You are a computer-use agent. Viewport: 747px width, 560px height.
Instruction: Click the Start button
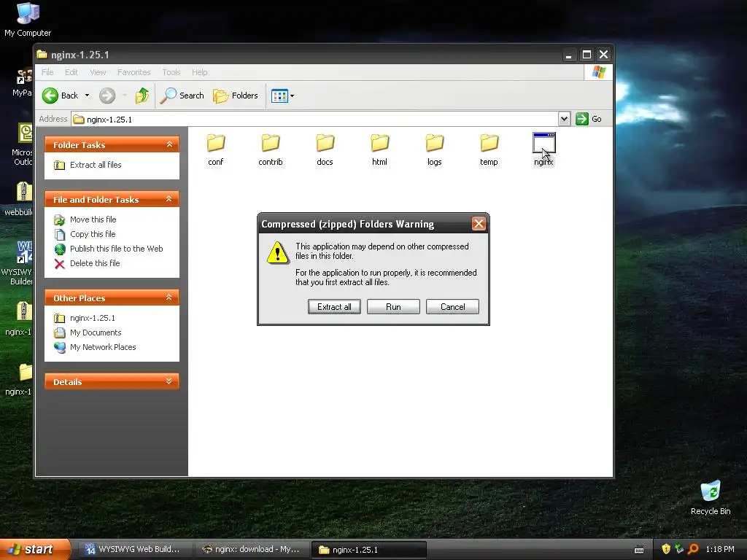click(34, 549)
